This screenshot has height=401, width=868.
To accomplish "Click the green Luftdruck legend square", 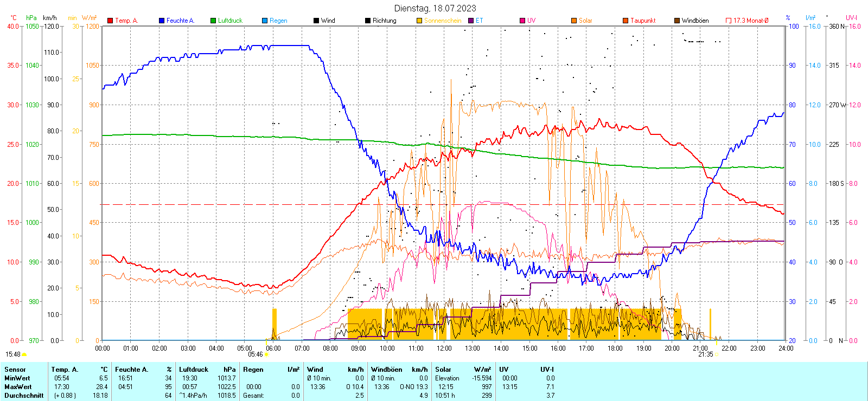I will click(x=213, y=21).
